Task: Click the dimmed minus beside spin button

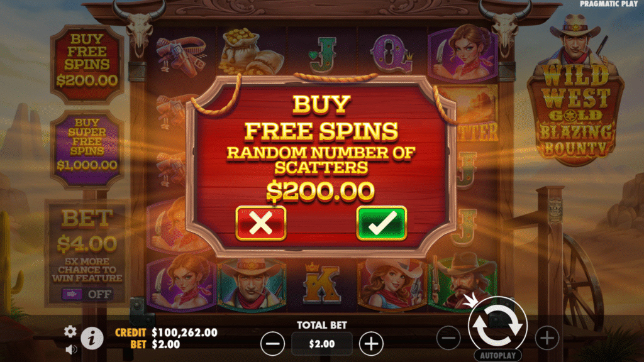Action: point(448,338)
